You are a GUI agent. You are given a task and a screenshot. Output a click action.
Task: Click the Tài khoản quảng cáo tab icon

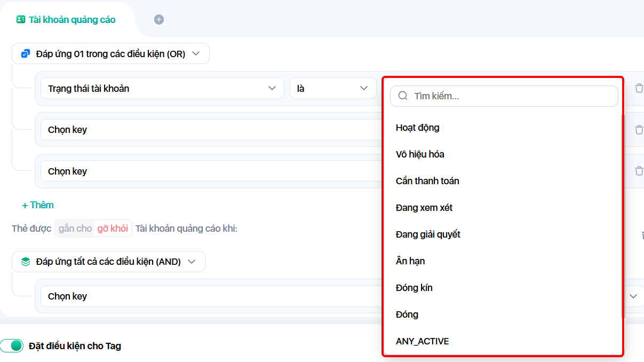(21, 20)
